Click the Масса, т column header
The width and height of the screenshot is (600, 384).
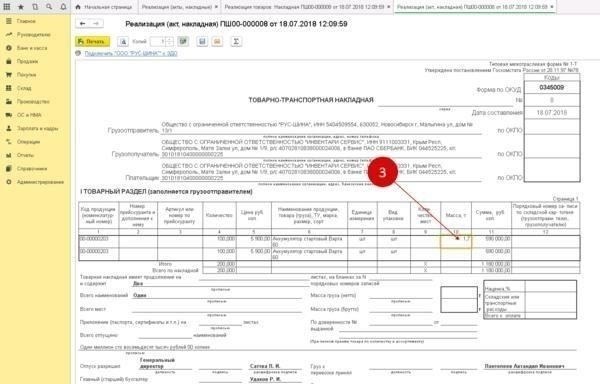pyautogui.click(x=456, y=215)
